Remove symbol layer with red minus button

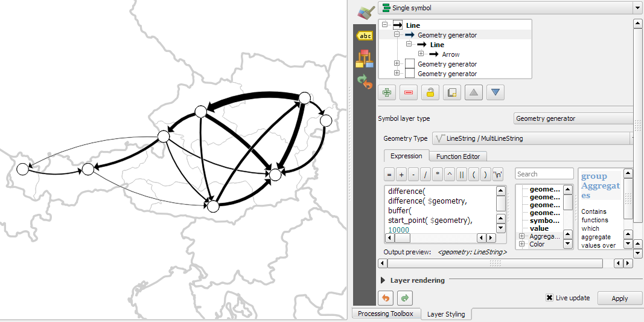coord(409,92)
